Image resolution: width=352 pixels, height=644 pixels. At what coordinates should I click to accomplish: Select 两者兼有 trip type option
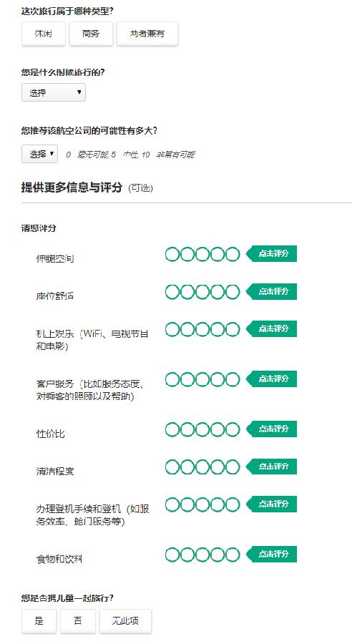(147, 34)
